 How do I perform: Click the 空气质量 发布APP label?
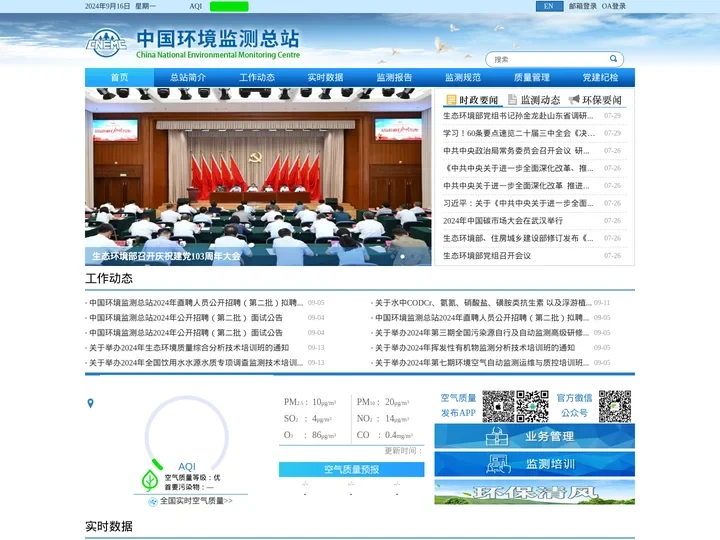tap(458, 405)
